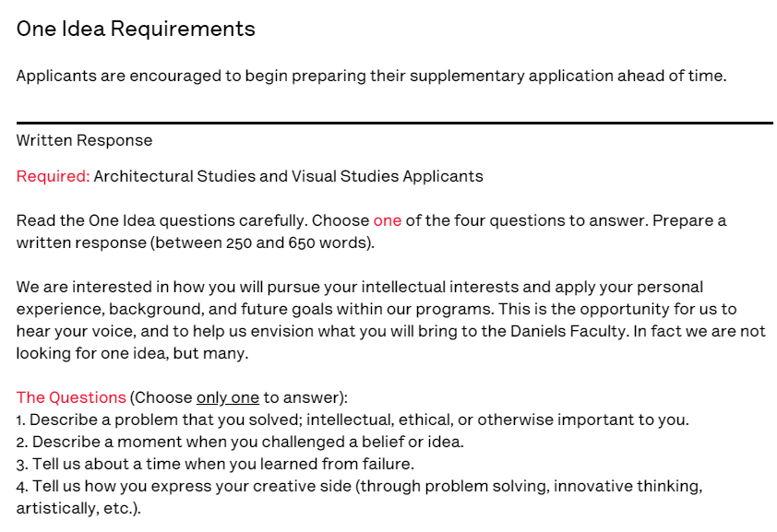This screenshot has height=532, width=777.
Task: Click the red "The Questions" label
Action: (71, 398)
